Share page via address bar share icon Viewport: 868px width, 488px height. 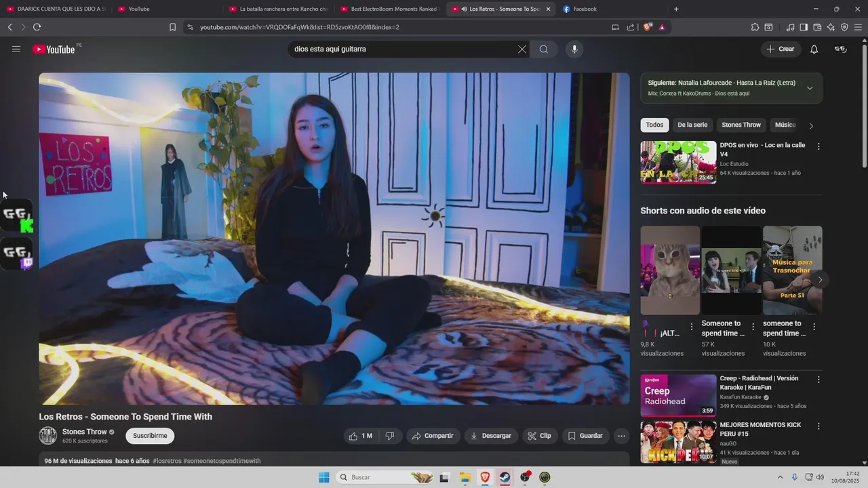point(631,27)
